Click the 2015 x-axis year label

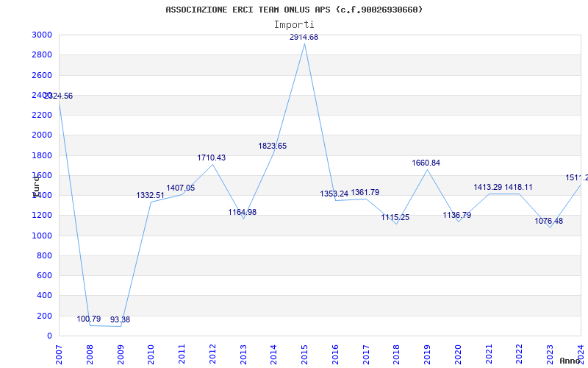tap(304, 355)
